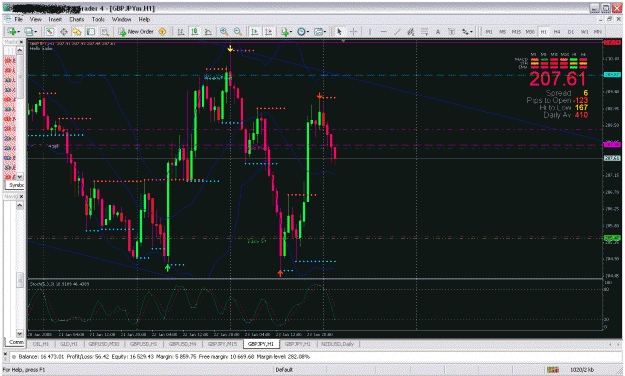
Task: Toggle the Data Window crosshair-target icon
Action: 63,31
